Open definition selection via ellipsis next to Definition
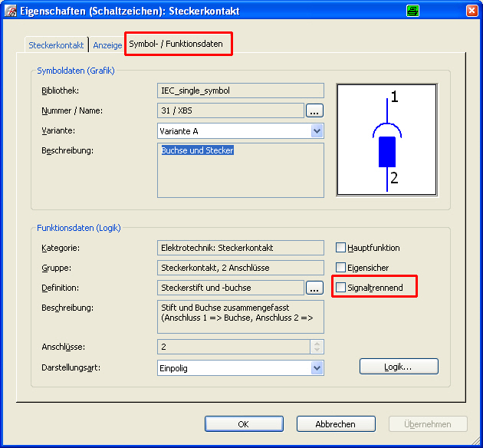This screenshot has height=448, width=483. click(314, 288)
